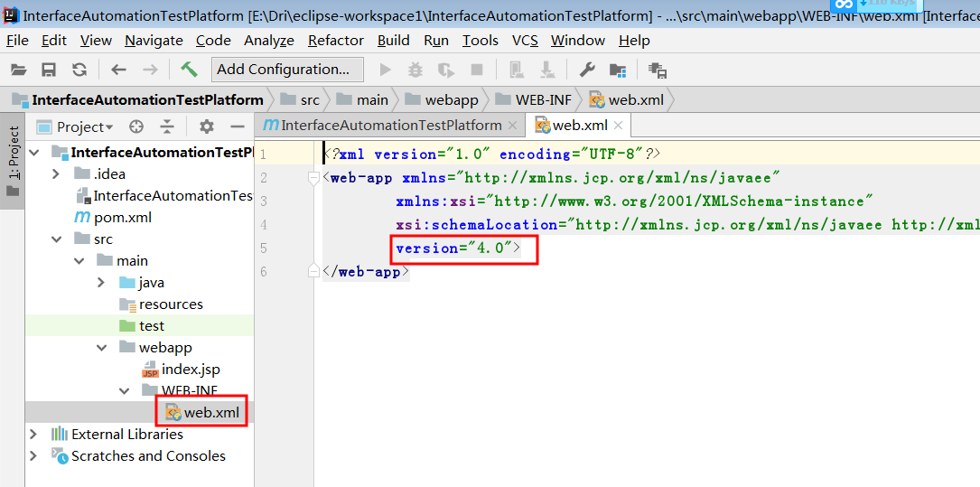
Task: Close the InterfaceAutomationTestPlatform editor tab
Action: (x=512, y=126)
